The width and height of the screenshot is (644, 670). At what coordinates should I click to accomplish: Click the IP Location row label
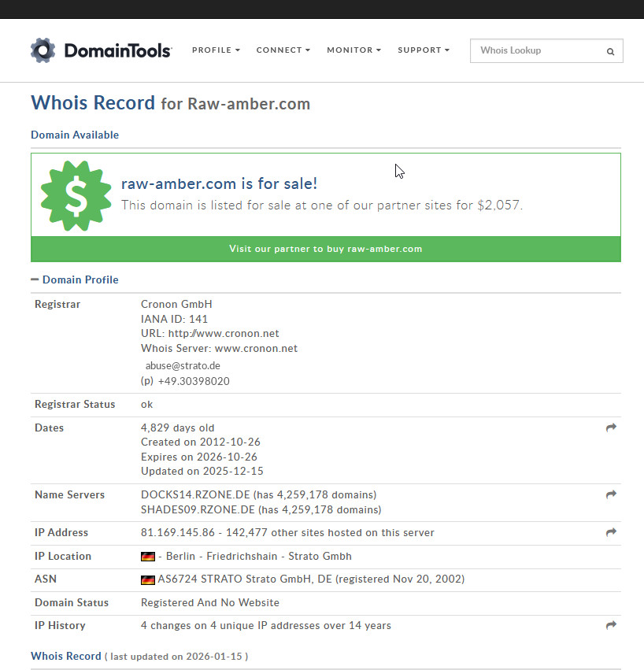[63, 556]
